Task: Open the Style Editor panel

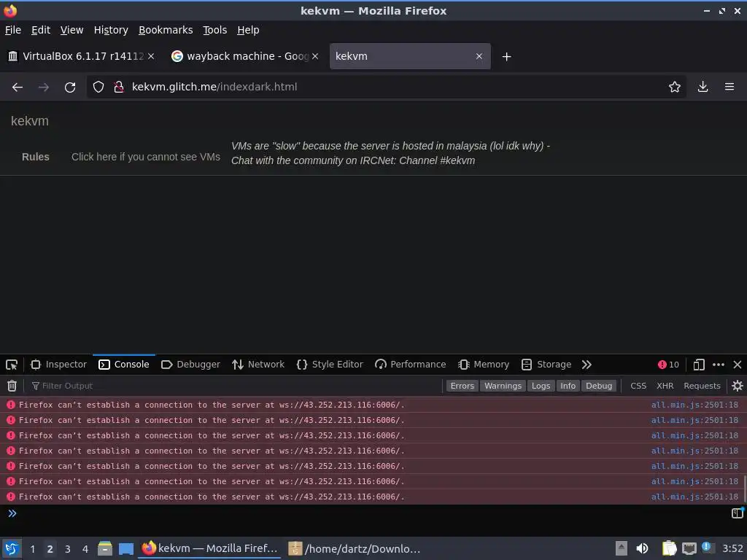Action: point(330,365)
